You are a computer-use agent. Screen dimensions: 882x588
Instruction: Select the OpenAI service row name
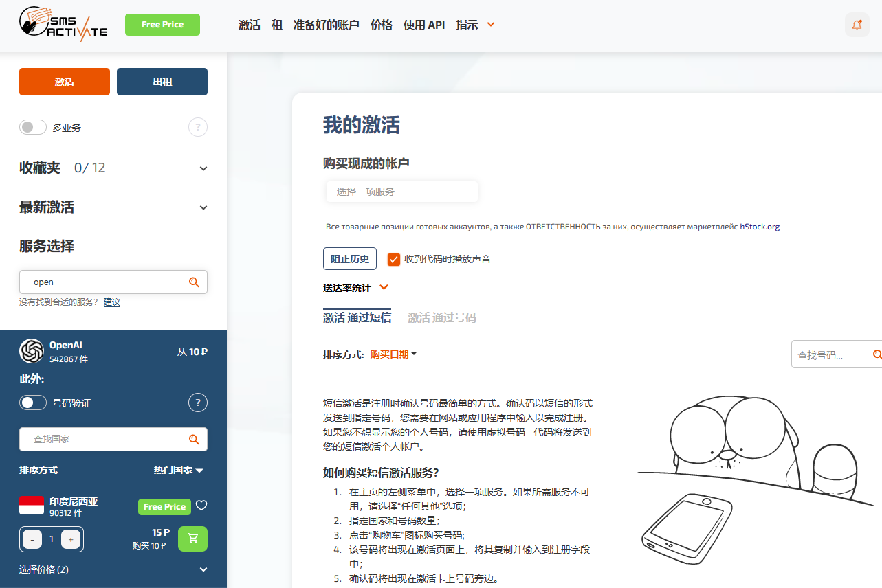coord(66,345)
